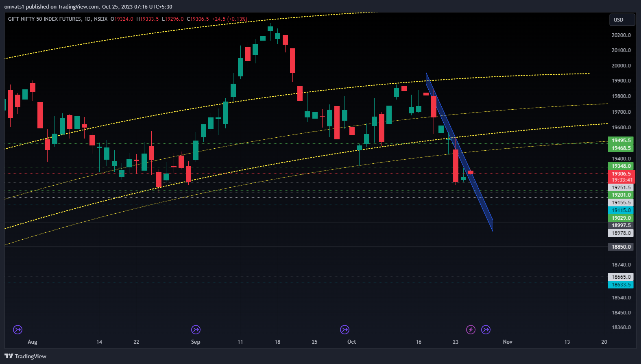Click the 18978.0 price label
Image resolution: width=641 pixels, height=364 pixels.
tap(621, 233)
